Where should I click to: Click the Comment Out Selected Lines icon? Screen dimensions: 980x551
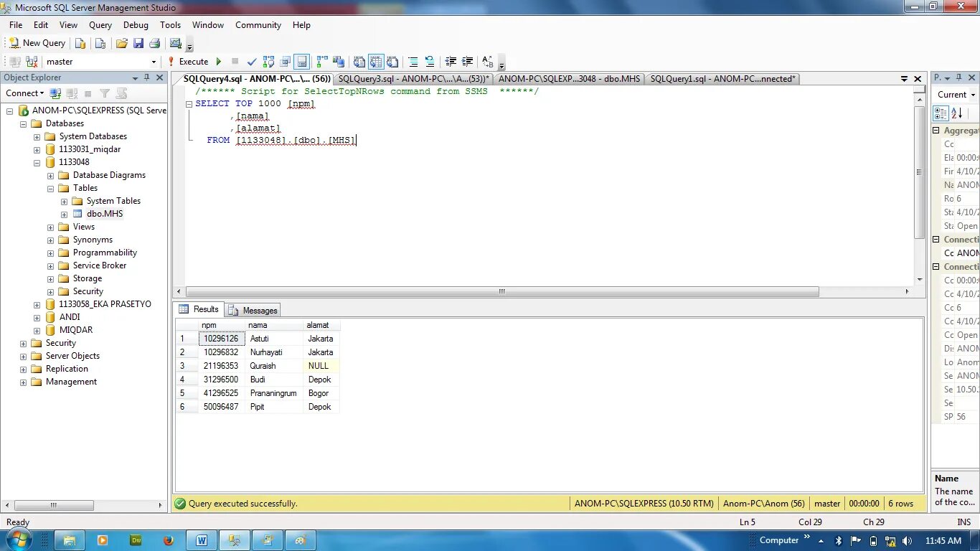point(413,62)
